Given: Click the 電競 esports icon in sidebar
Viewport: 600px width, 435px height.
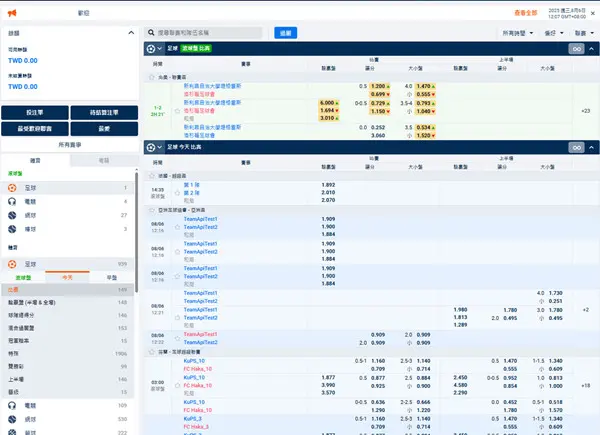Looking at the screenshot, I should 12,201.
